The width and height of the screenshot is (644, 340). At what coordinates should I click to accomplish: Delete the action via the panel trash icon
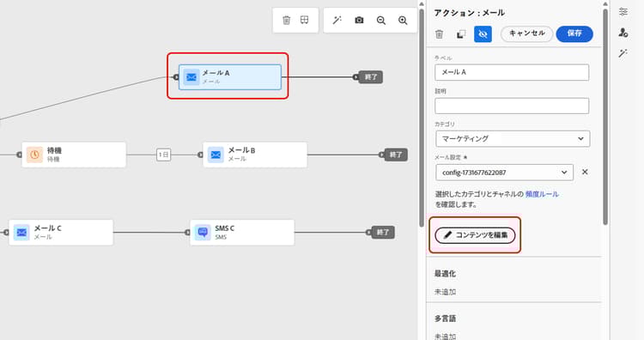(x=439, y=34)
